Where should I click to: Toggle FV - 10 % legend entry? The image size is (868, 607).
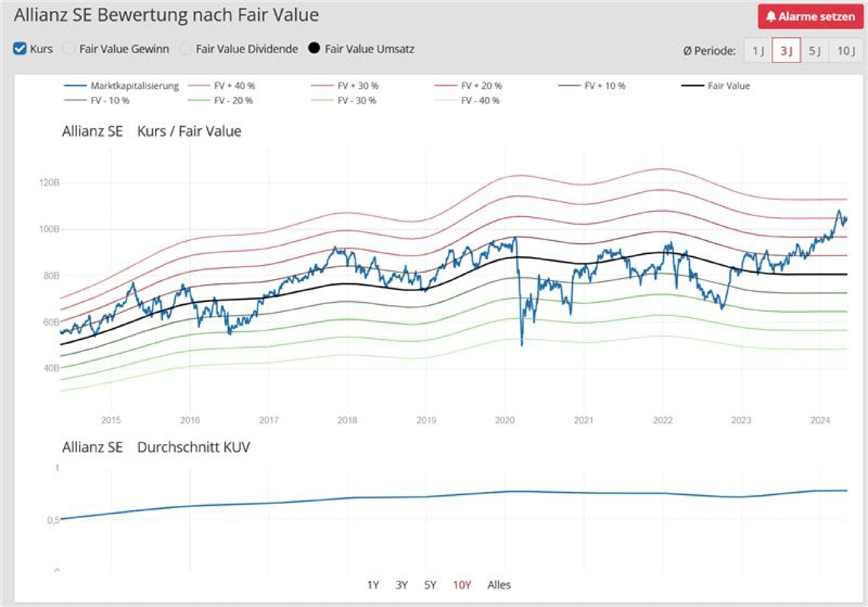pos(97,101)
